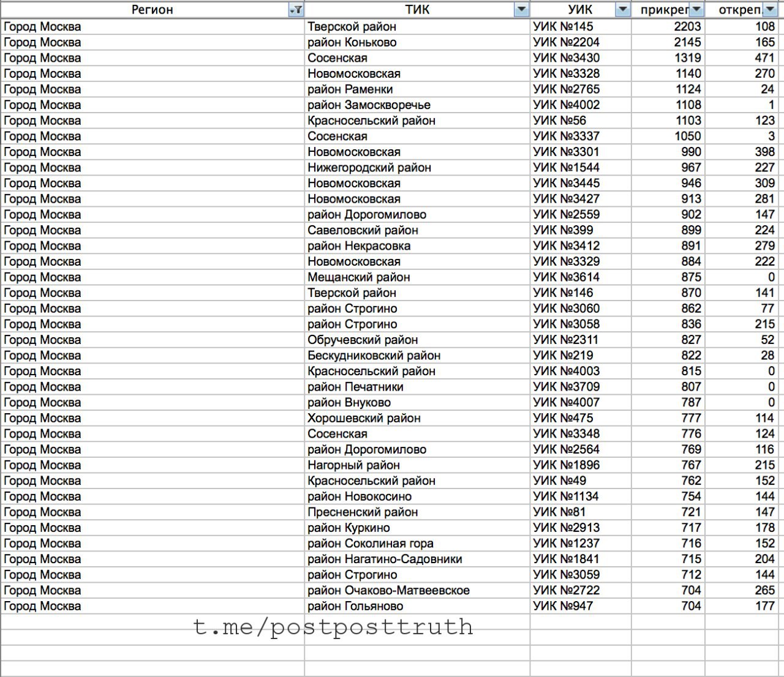The image size is (784, 677).
Task: Select cell УИК №3430
Action: 581,58
